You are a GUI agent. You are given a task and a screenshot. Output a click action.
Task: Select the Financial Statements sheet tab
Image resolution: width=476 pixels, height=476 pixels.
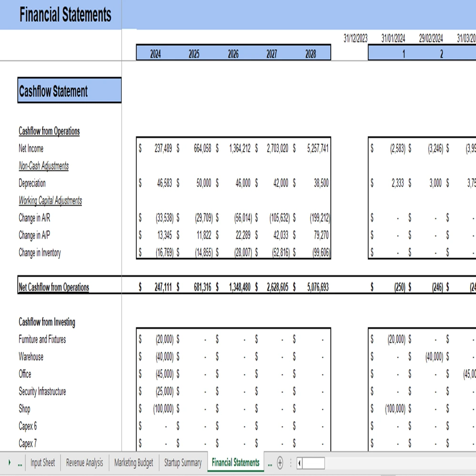point(236,462)
